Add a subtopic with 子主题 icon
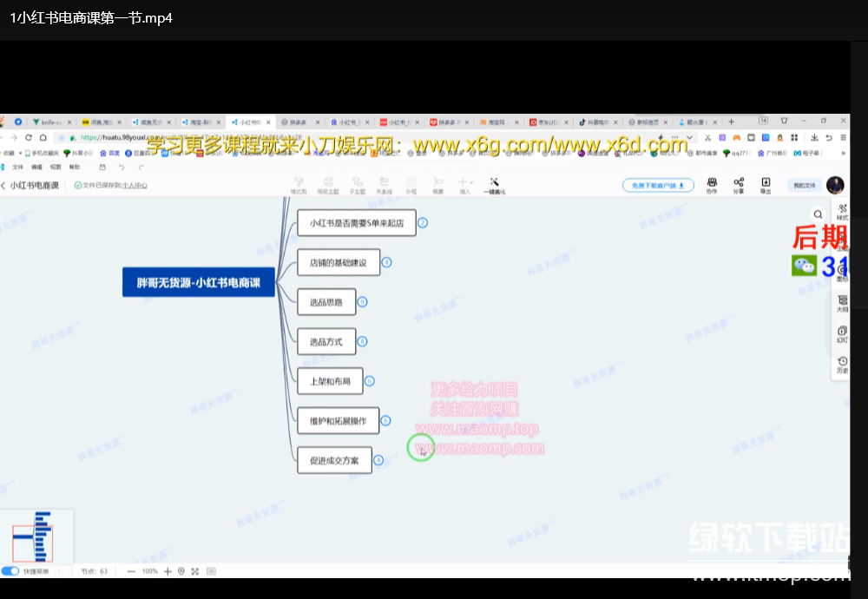 (x=357, y=186)
